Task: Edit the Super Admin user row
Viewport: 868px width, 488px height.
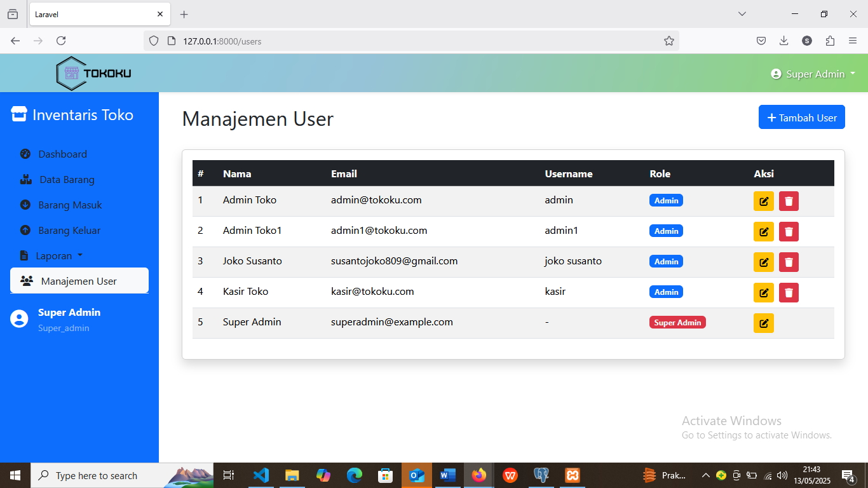Action: [x=763, y=323]
